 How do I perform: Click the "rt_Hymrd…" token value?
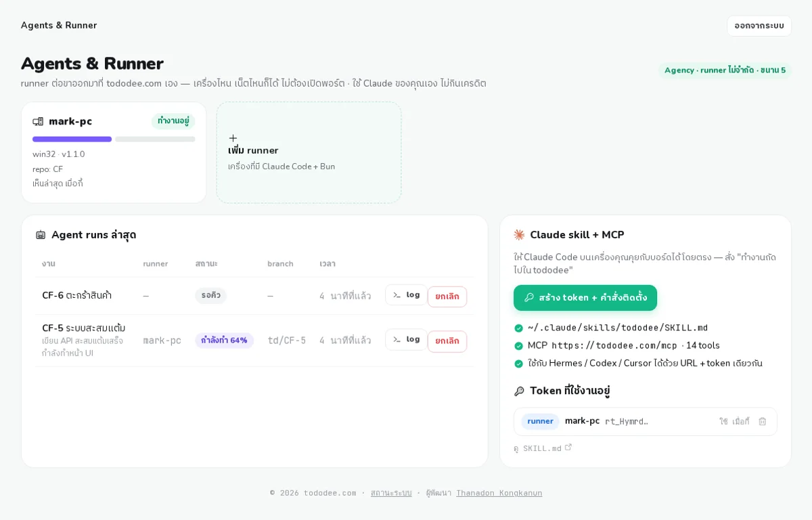point(627,422)
